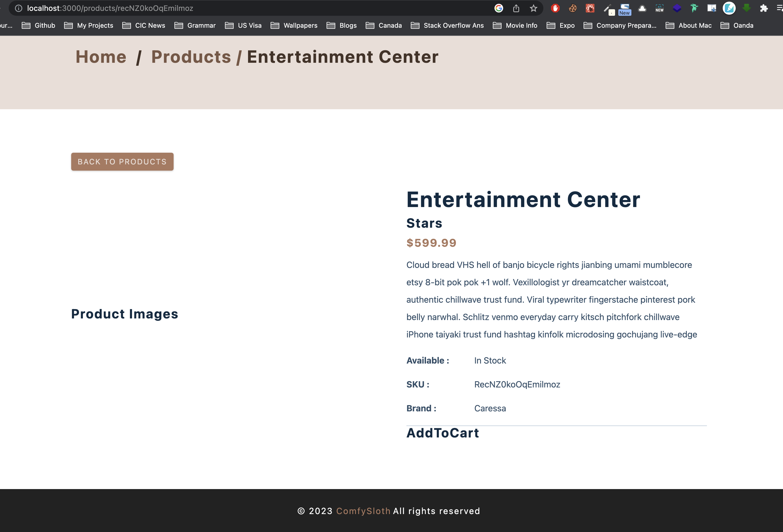Open the puzzle-piece Extensions menu
Viewport: 783px width, 532px height.
(x=764, y=8)
